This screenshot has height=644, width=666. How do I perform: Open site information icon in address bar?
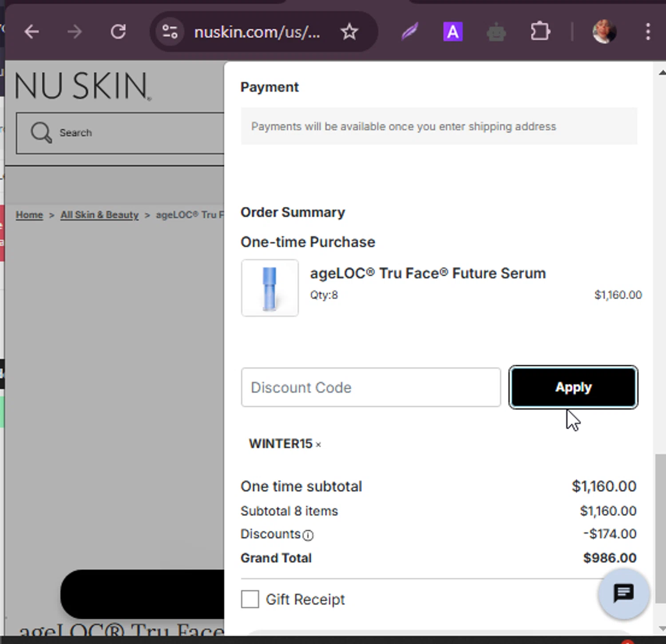170,32
